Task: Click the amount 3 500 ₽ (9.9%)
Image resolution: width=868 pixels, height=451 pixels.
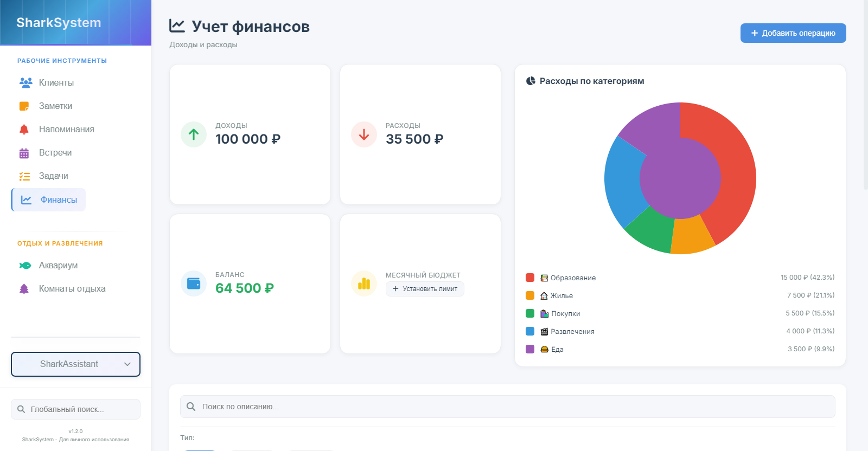Action: pyautogui.click(x=811, y=349)
